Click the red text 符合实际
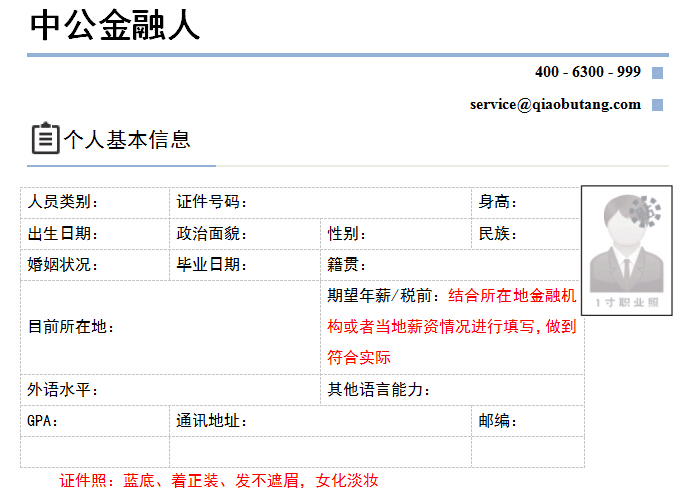Screen dimensions: 699x494 pyautogui.click(x=359, y=358)
